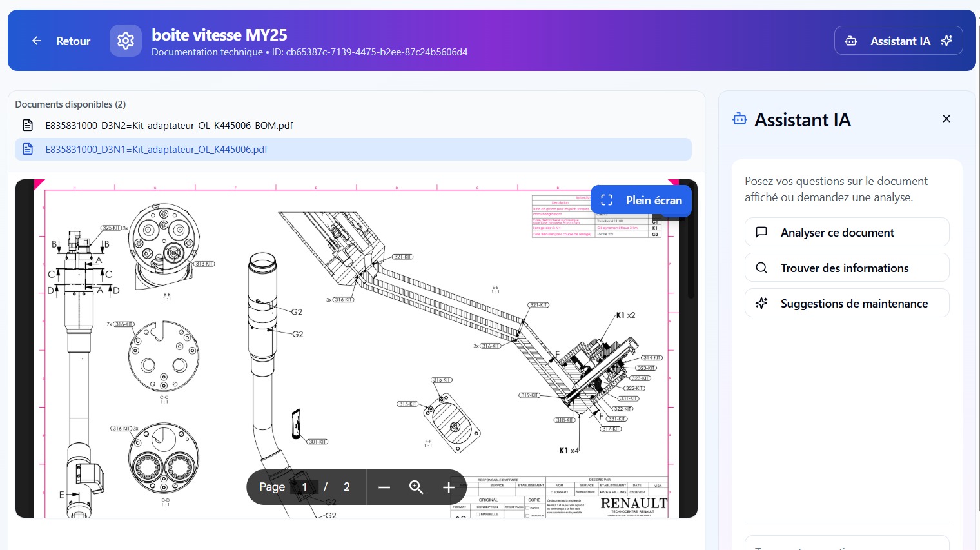
Task: Click the Posez vos questions prompt text
Action: click(x=836, y=189)
